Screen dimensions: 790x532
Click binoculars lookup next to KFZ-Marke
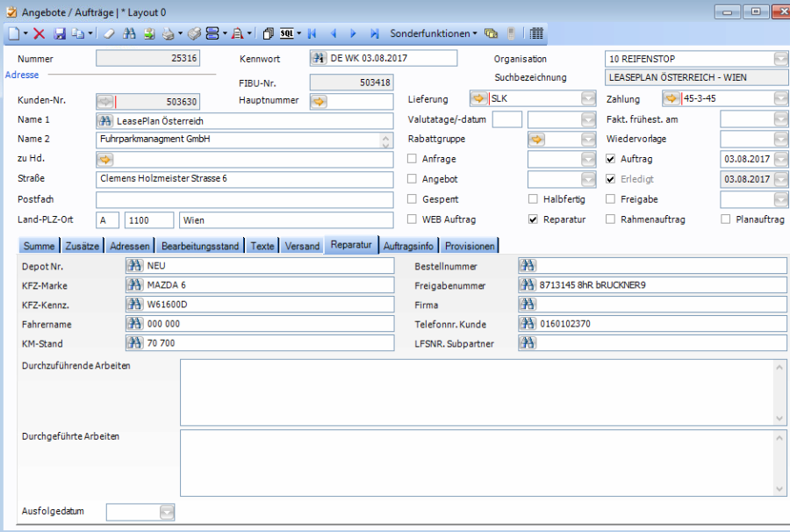(x=135, y=285)
